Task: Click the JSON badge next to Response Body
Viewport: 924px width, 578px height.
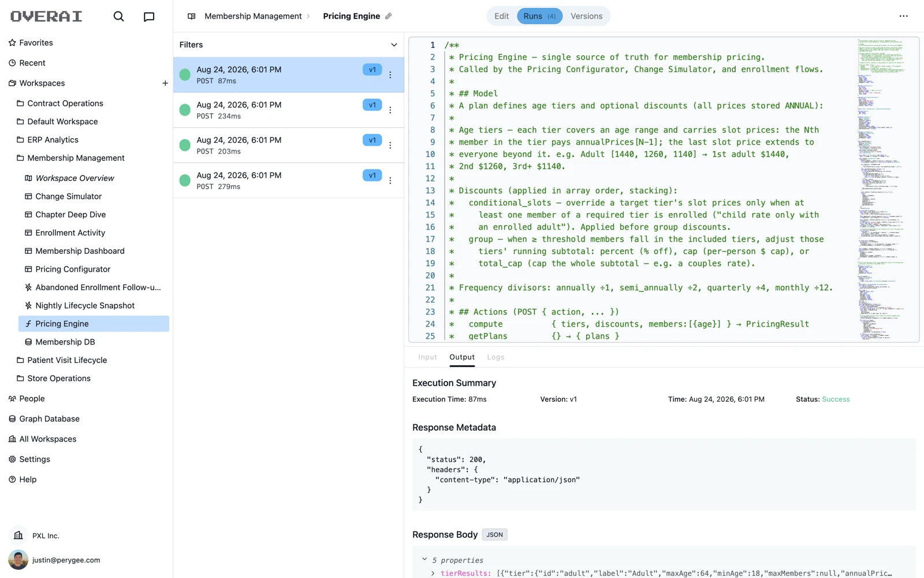Action: (494, 535)
